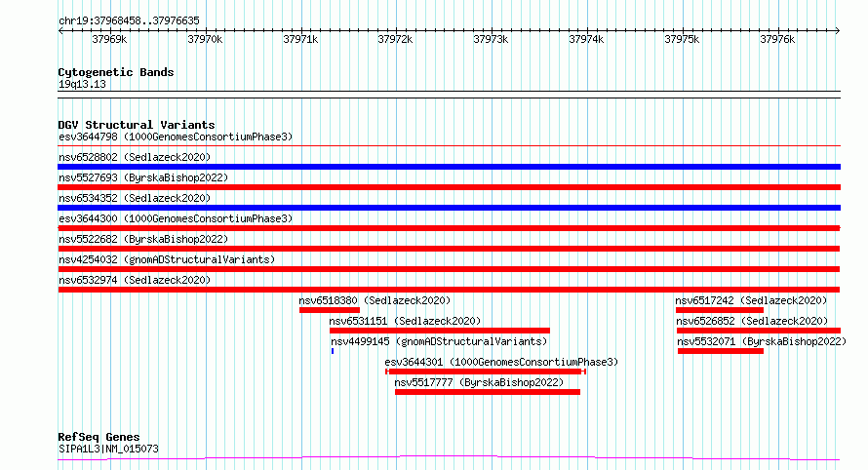Viewport: 868px width, 470px height.
Task: Click the thin red esv3644798 variant line
Action: coord(449,146)
